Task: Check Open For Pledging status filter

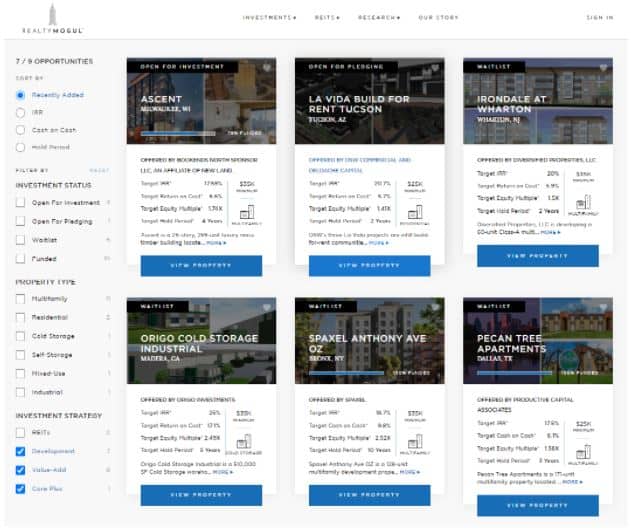Action: 21,221
